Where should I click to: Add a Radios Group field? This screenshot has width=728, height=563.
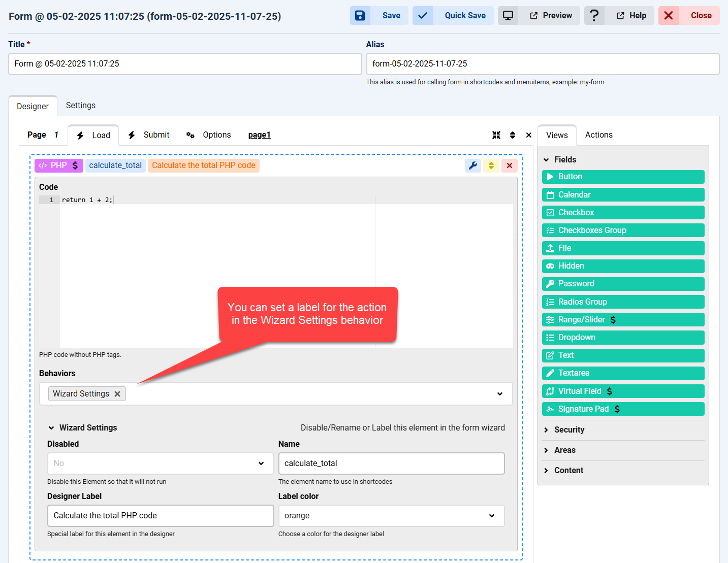(623, 302)
